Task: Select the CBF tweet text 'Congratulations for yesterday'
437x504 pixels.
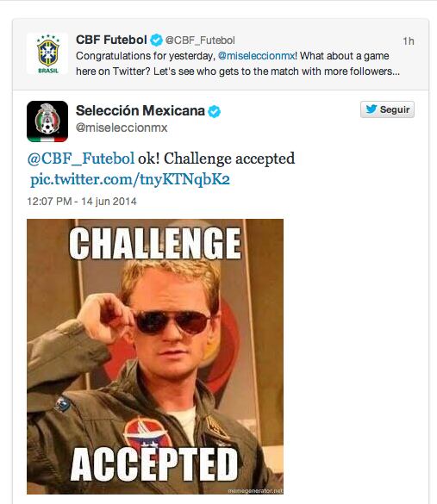Action: pyautogui.click(x=145, y=56)
